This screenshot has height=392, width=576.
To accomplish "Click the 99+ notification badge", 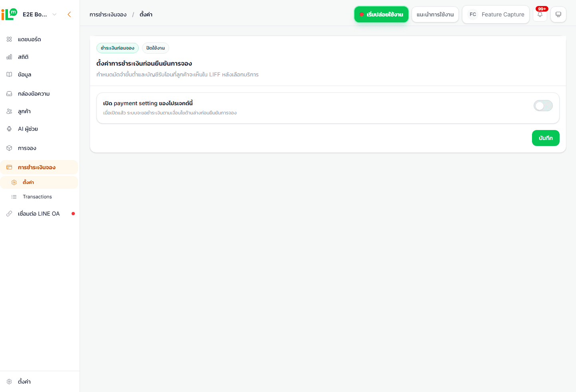I will [x=542, y=9].
